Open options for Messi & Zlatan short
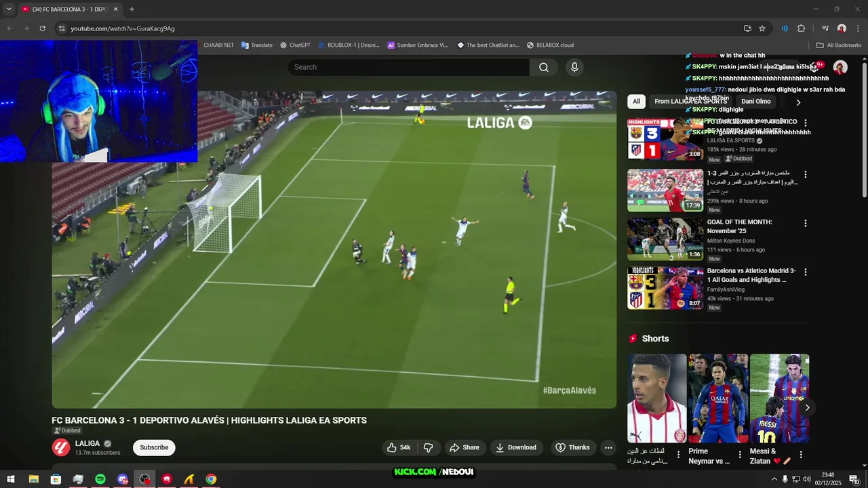 click(x=801, y=455)
